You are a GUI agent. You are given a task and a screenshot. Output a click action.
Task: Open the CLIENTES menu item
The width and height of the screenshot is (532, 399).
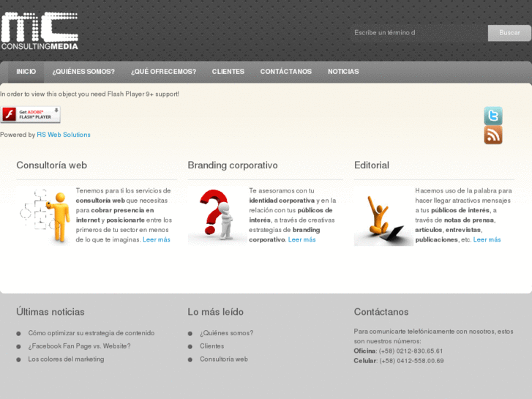click(x=228, y=72)
